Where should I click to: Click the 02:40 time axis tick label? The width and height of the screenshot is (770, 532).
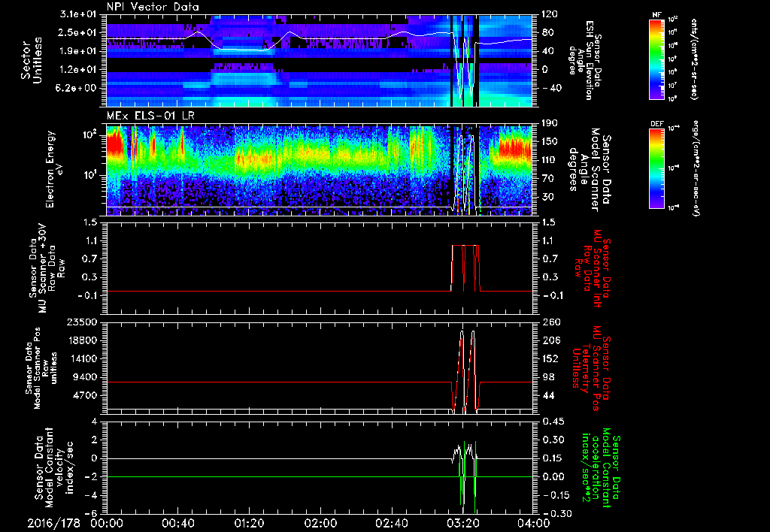pyautogui.click(x=390, y=523)
